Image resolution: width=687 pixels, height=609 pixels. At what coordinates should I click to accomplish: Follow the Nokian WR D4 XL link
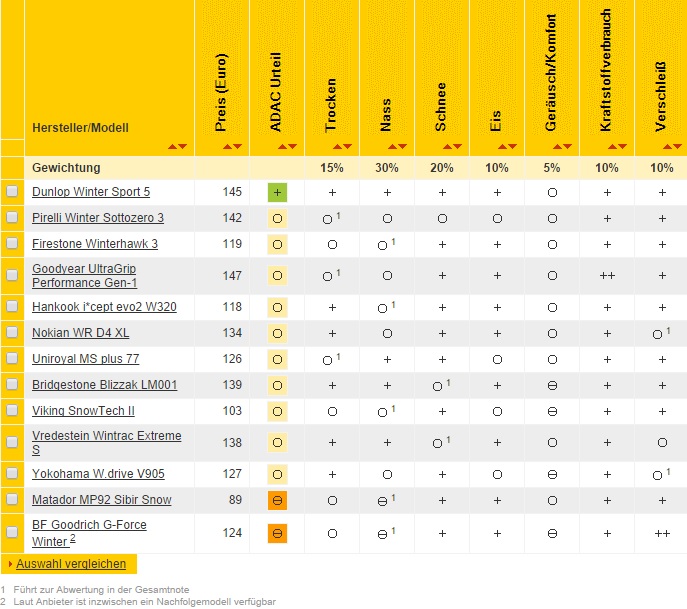point(81,333)
